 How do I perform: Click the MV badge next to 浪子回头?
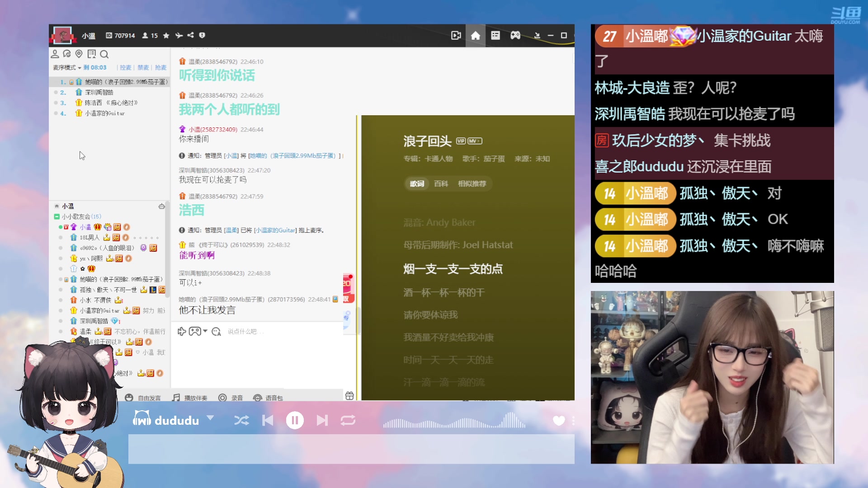475,141
